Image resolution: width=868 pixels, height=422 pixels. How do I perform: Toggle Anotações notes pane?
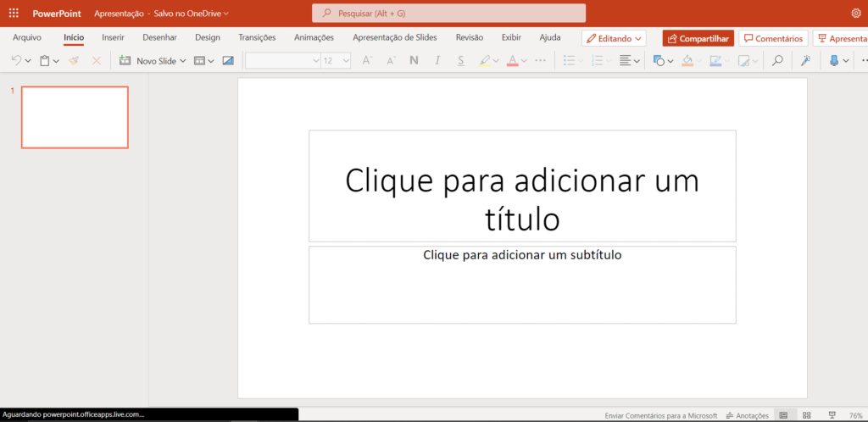[748, 415]
